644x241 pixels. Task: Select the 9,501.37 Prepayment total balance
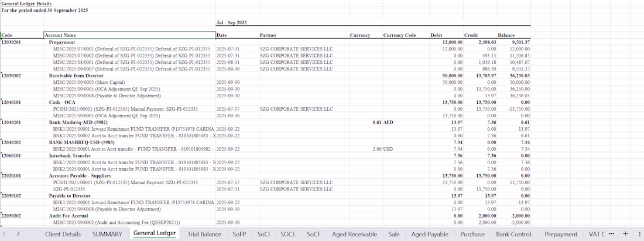click(514, 42)
